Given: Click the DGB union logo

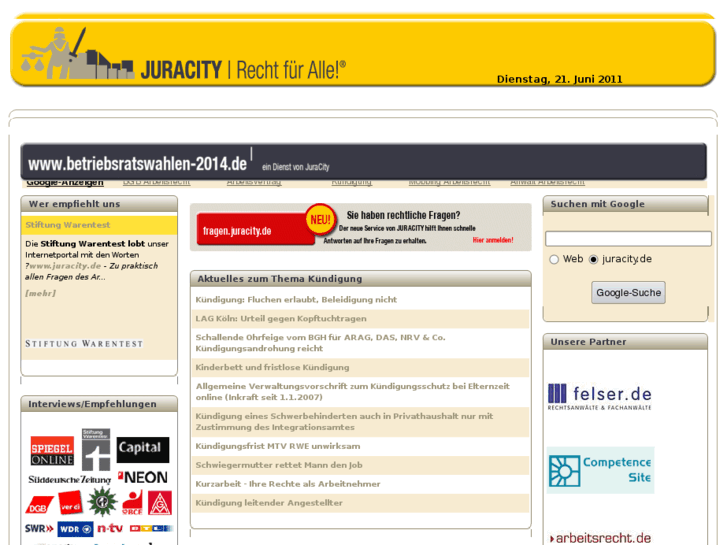Looking at the screenshot, I should pos(39,506).
